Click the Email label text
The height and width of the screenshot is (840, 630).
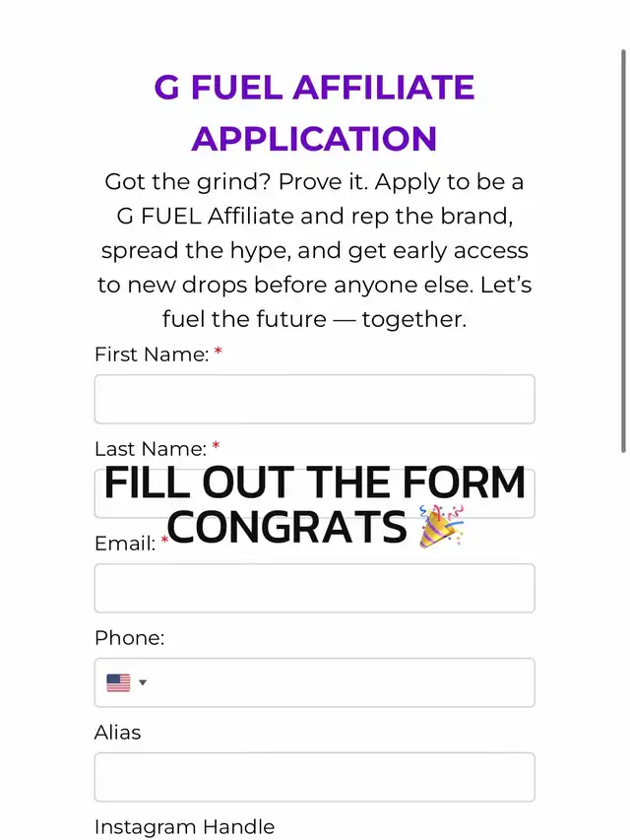coord(125,544)
